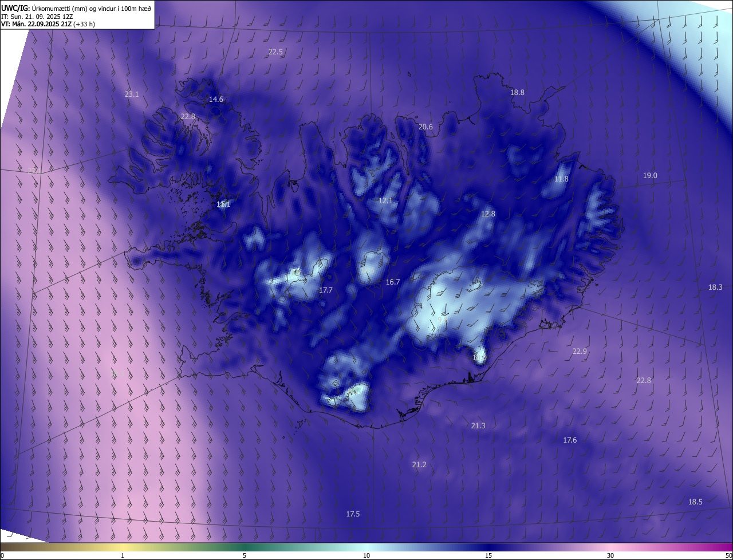Click the 18.3 value on the map
The height and width of the screenshot is (560, 733).
click(715, 287)
